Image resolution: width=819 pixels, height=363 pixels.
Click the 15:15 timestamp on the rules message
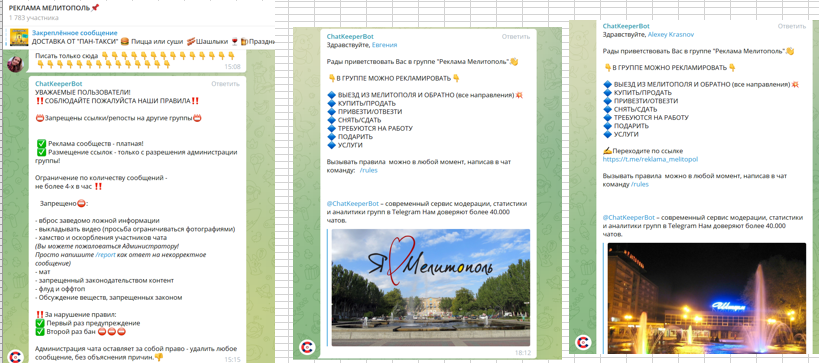pyautogui.click(x=232, y=359)
